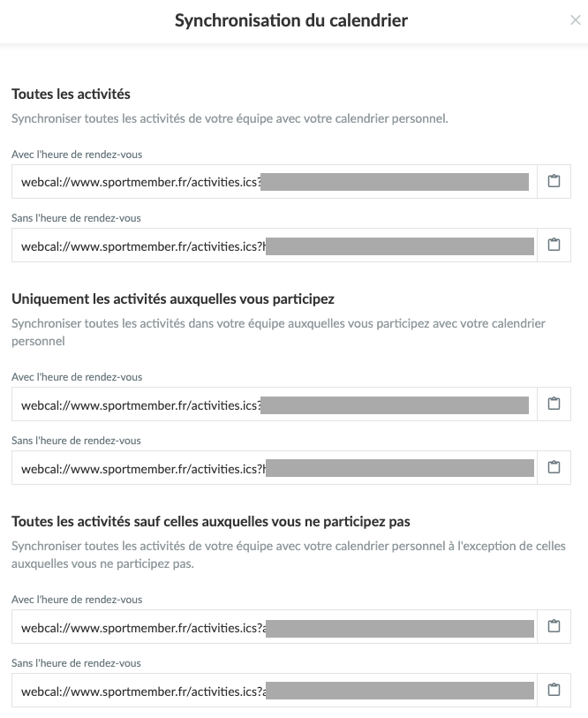Copy participating-only link without rendez-vous time
Image resolution: width=588 pixels, height=718 pixels.
coord(554,467)
